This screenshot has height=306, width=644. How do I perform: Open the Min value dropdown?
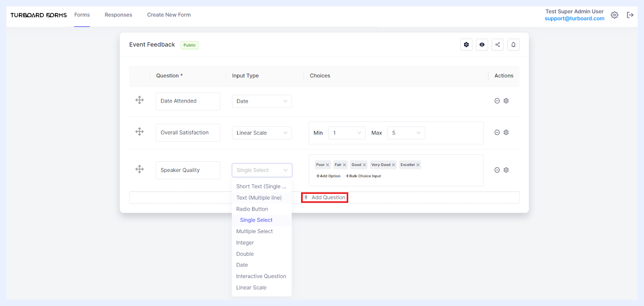[347, 133]
